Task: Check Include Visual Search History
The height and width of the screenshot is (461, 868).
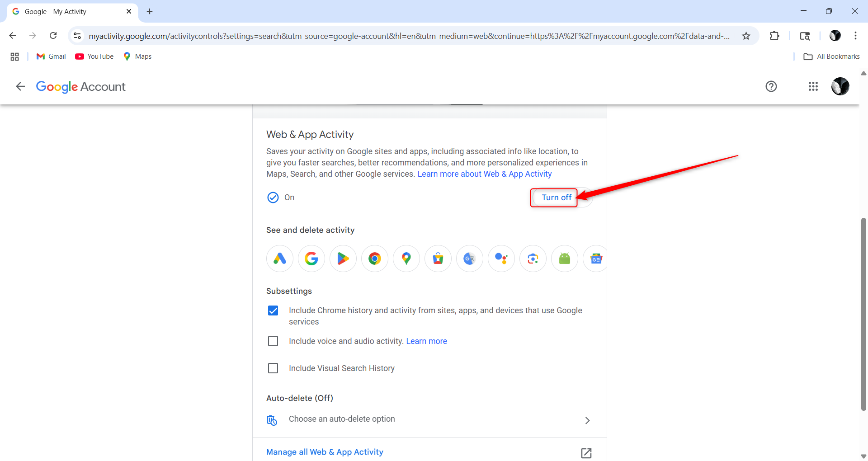Action: [273, 368]
